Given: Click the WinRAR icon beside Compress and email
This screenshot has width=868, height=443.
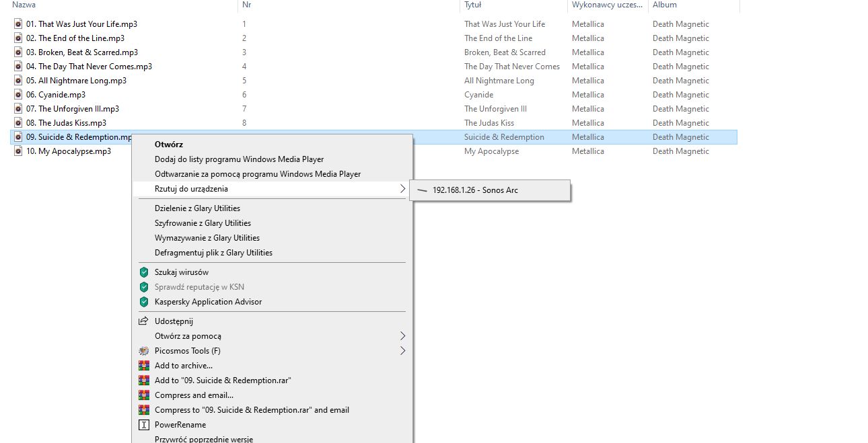Looking at the screenshot, I should click(143, 395).
